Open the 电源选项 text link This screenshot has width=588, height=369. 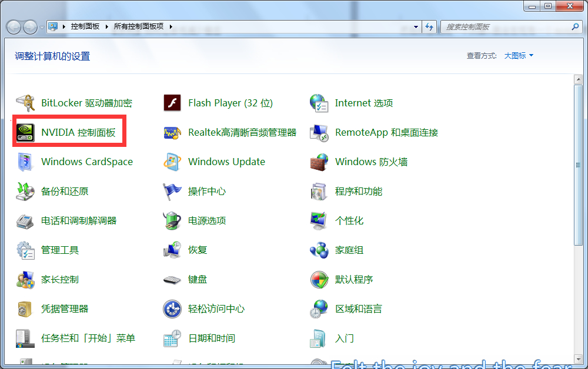coord(207,221)
